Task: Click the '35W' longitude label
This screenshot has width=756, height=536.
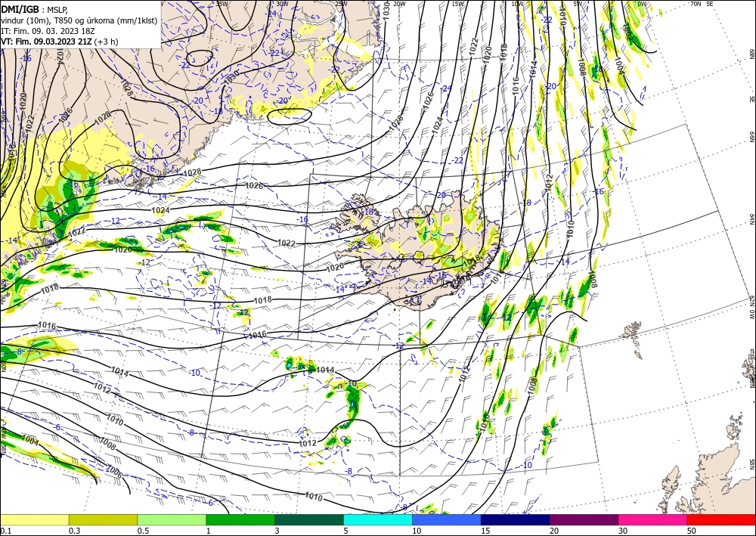Action: pyautogui.click(x=222, y=4)
